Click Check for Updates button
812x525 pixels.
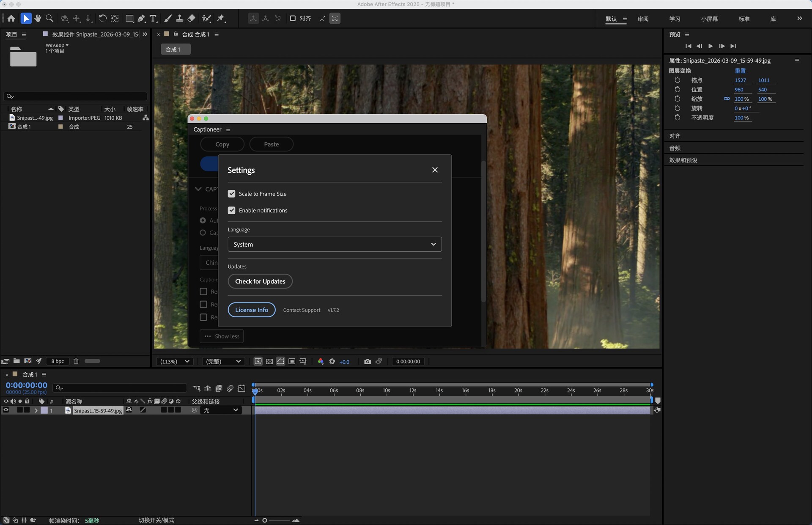(260, 281)
